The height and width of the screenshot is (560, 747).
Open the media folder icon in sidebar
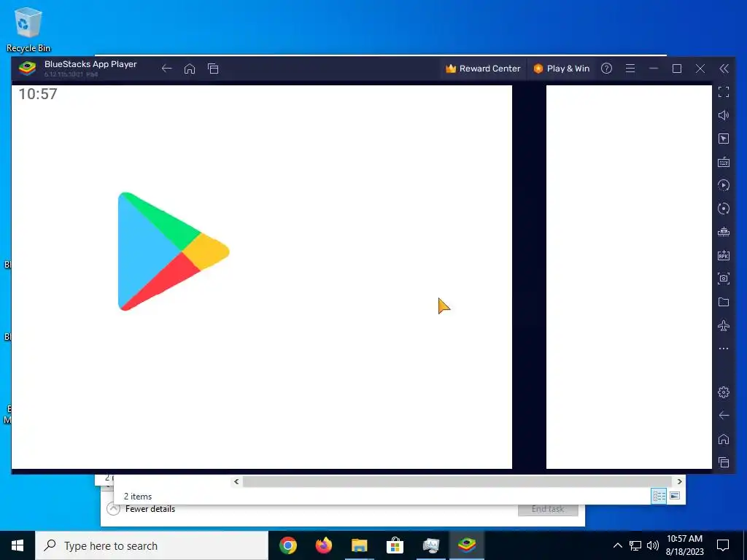pos(724,302)
